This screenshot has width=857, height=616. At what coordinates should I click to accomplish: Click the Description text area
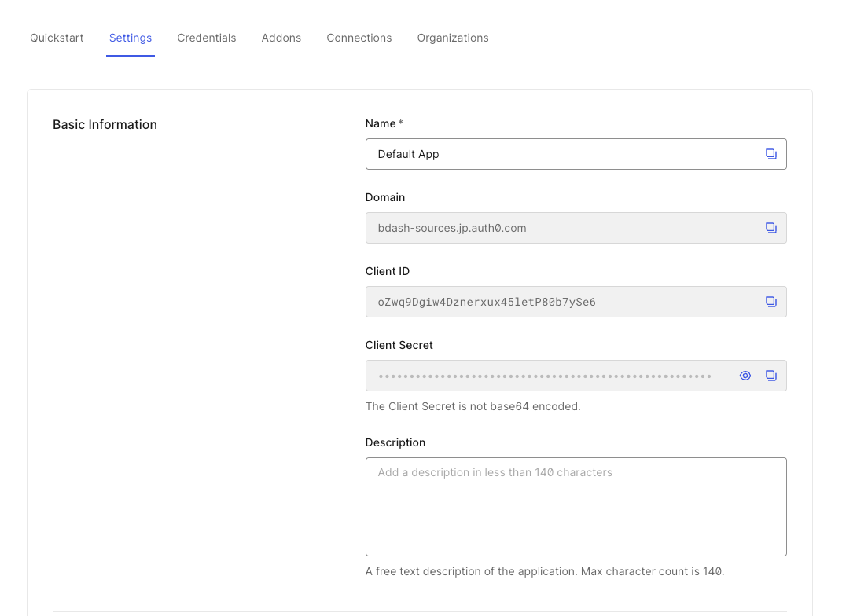click(x=576, y=506)
